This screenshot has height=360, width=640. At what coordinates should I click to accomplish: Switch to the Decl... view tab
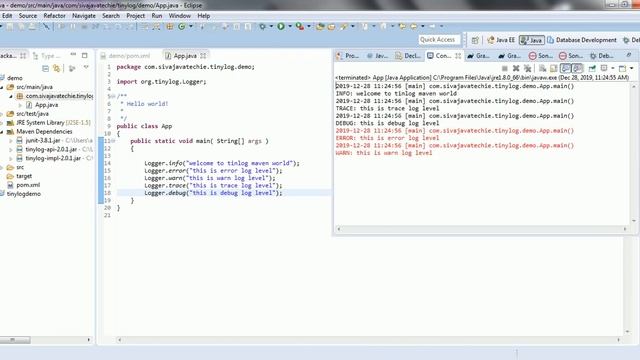(x=408, y=56)
